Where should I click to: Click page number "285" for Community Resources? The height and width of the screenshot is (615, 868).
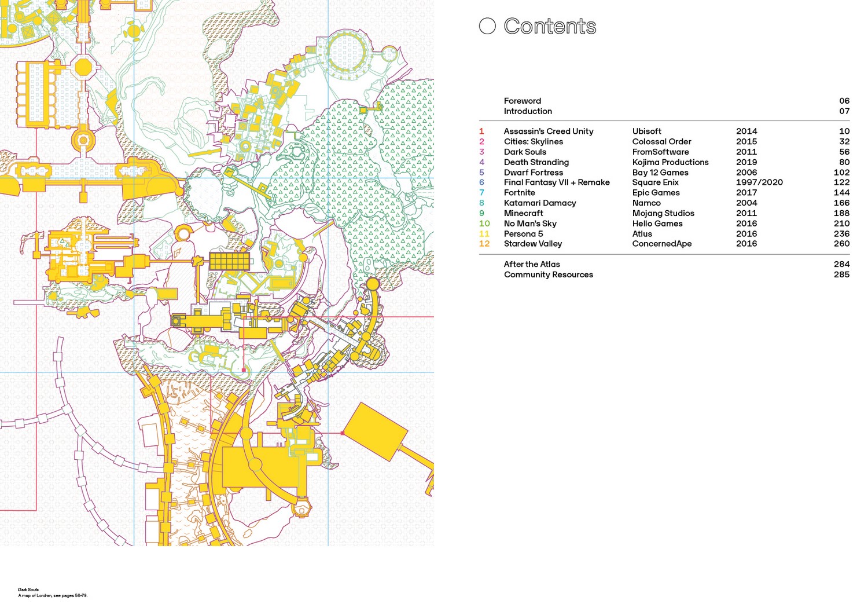[x=842, y=275]
